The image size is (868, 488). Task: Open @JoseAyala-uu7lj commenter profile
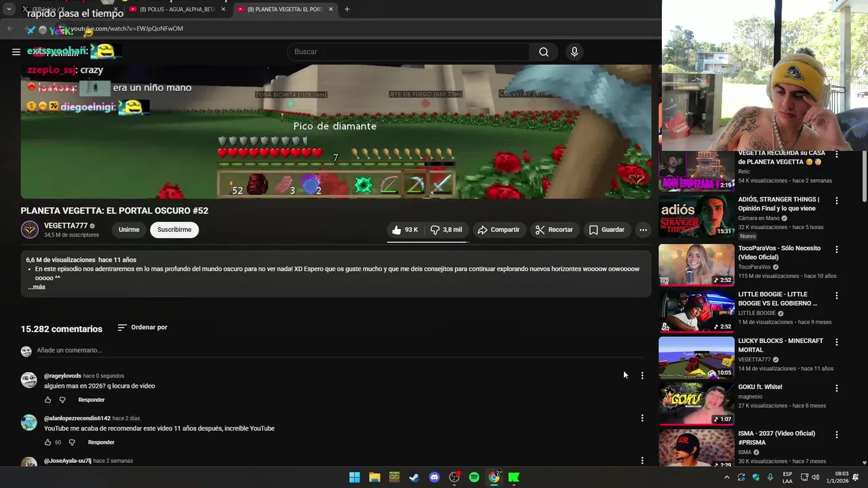(68, 461)
